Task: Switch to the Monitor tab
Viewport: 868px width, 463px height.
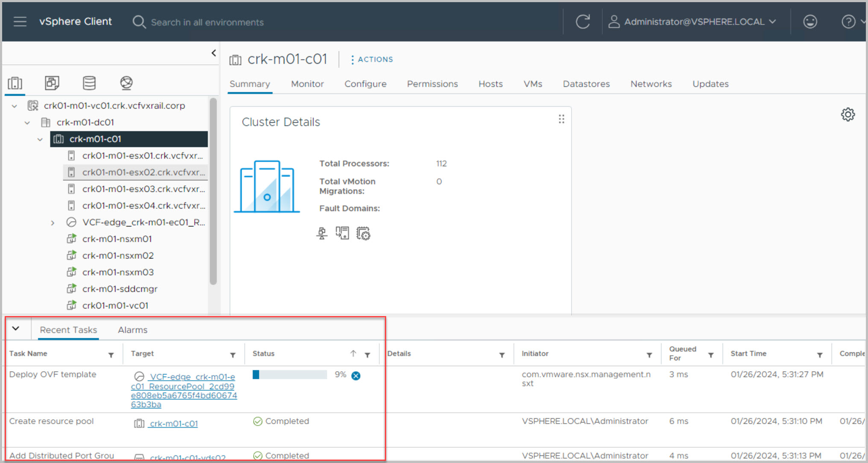Action: 307,84
